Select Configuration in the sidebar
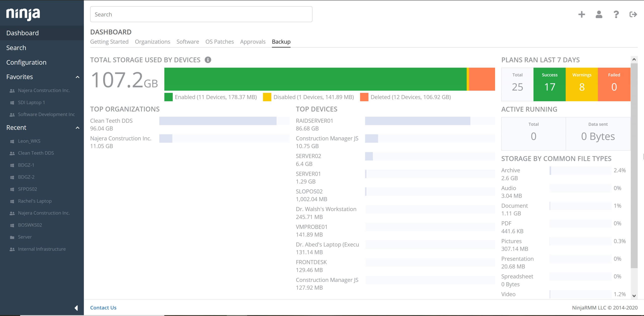Screen dimensions: 644x316 coord(26,62)
